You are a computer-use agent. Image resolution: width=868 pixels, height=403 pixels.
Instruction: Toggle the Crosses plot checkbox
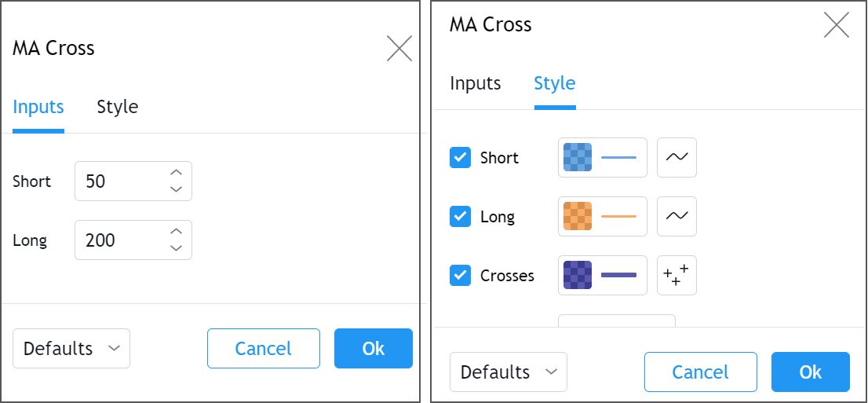(x=460, y=276)
